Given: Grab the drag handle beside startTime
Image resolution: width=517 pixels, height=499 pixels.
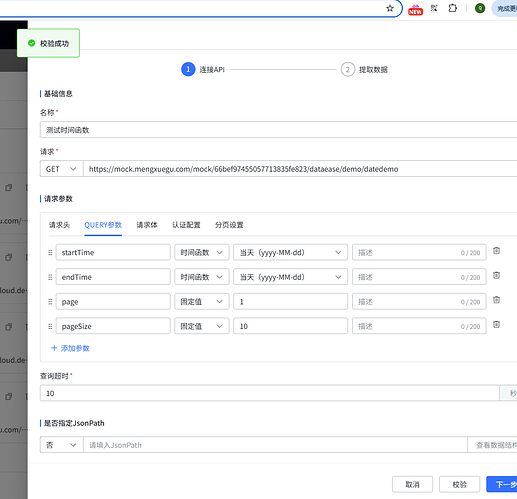Looking at the screenshot, I should pos(50,253).
